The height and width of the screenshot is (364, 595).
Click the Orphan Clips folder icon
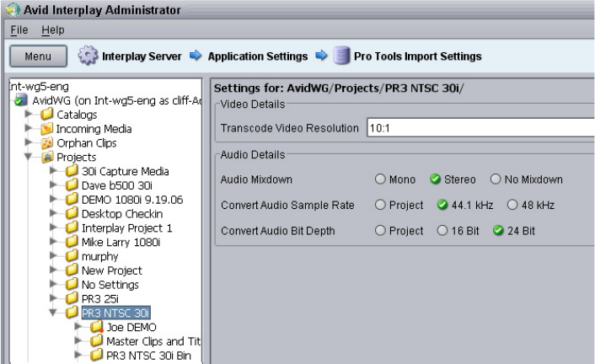(47, 143)
